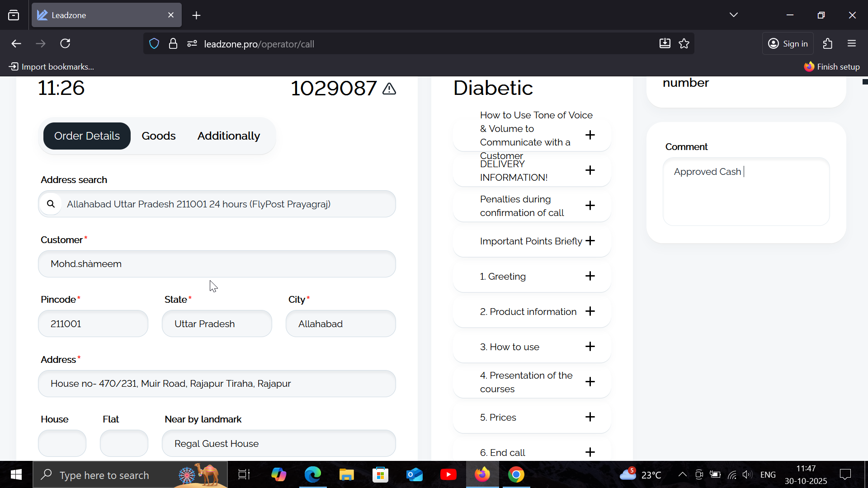
Task: Switch to the Goods tab
Action: [x=158, y=136]
